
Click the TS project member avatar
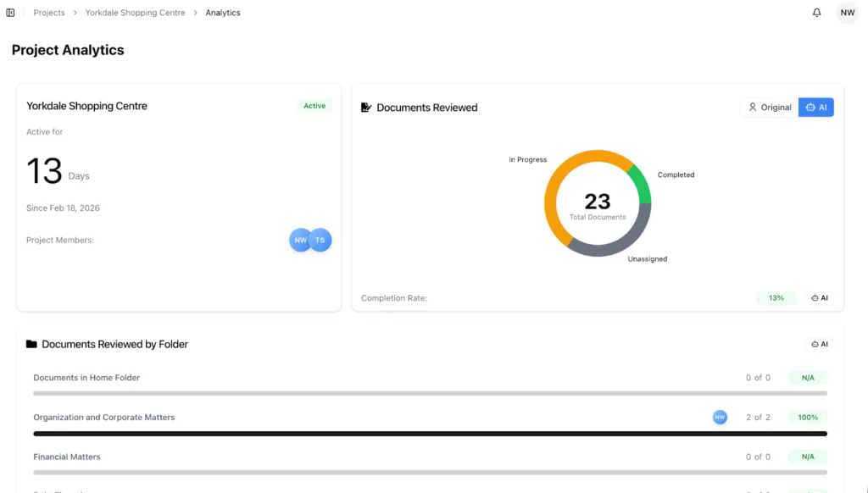coord(320,240)
